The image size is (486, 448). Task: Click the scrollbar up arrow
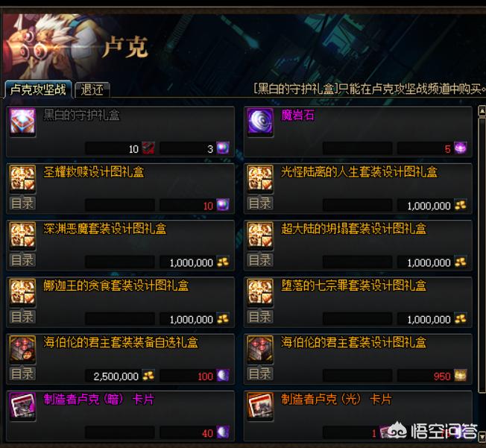point(482,110)
